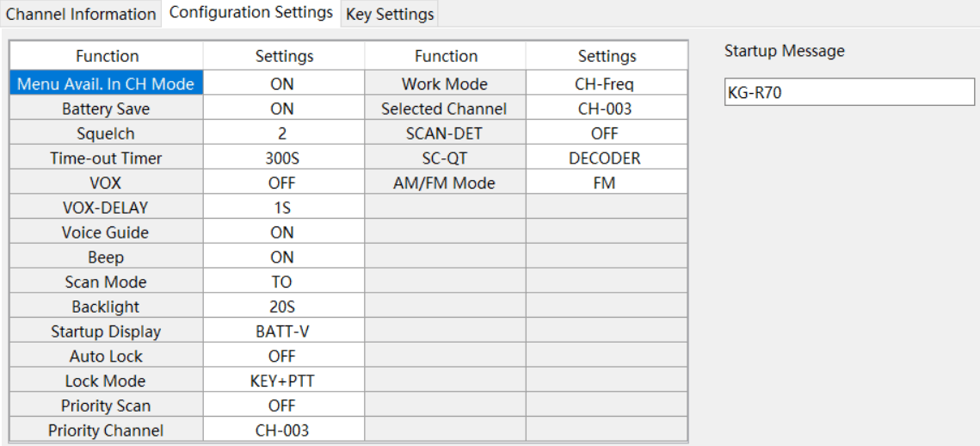Toggle the Beep setting value
Screen dimensions: 980x446
283,257
